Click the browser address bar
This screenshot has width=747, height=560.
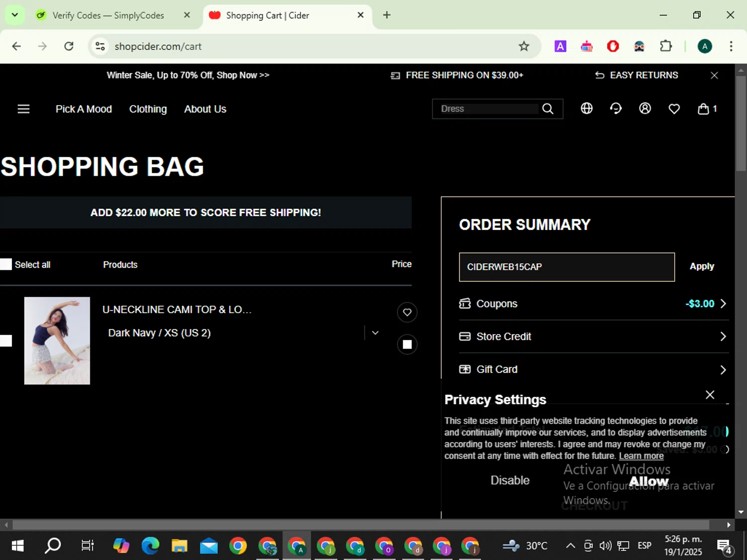point(314,46)
